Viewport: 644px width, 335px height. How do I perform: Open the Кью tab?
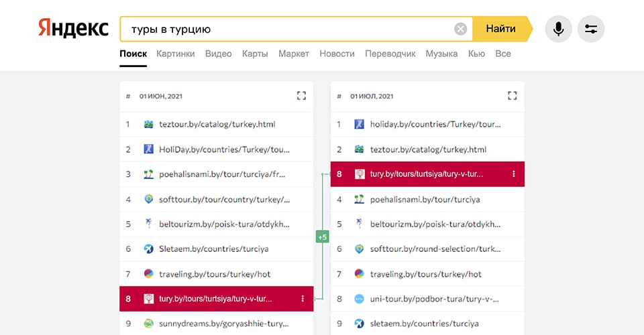click(x=476, y=54)
